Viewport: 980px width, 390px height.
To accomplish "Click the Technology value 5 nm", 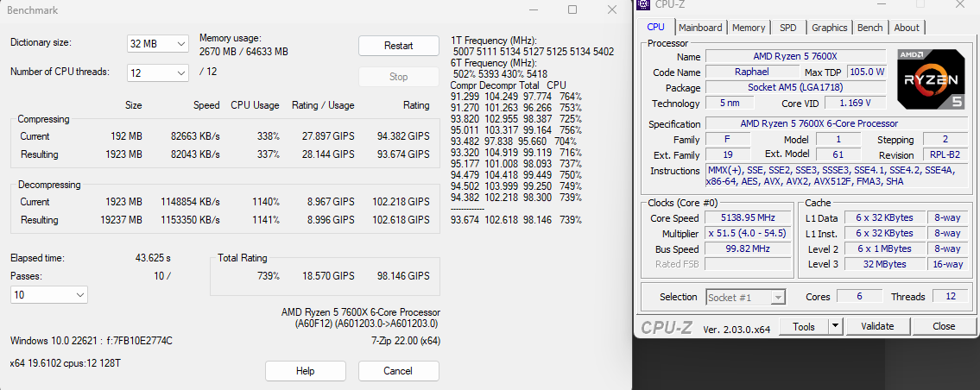I will [729, 104].
